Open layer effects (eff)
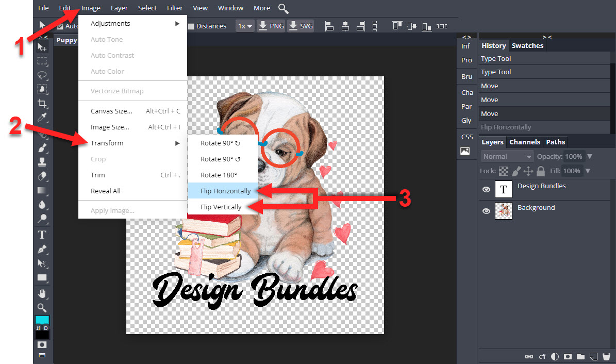Screen dimensions: 616x364 pyautogui.click(x=542, y=357)
